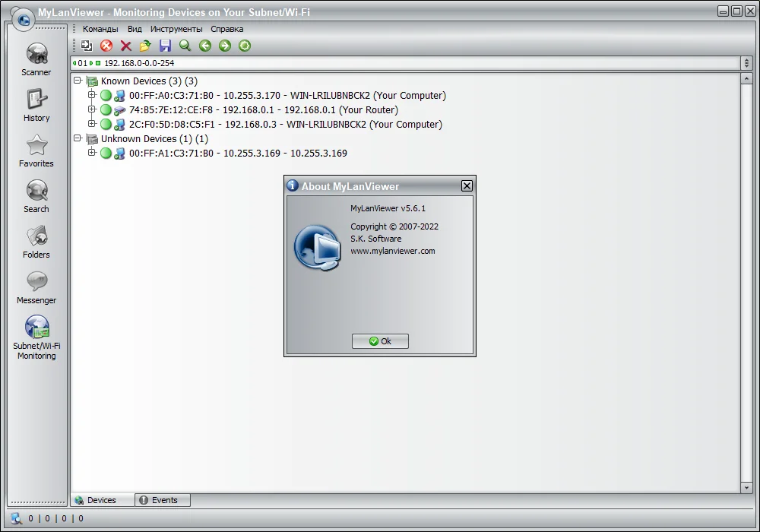Click the green status dot of 00:FF:A1:C3:71:B0

tap(106, 154)
